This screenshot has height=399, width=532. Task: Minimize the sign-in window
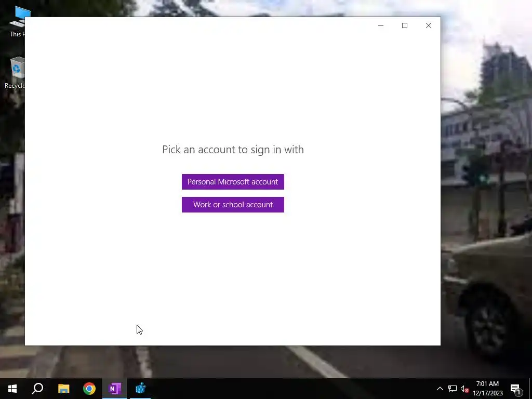[x=381, y=25]
